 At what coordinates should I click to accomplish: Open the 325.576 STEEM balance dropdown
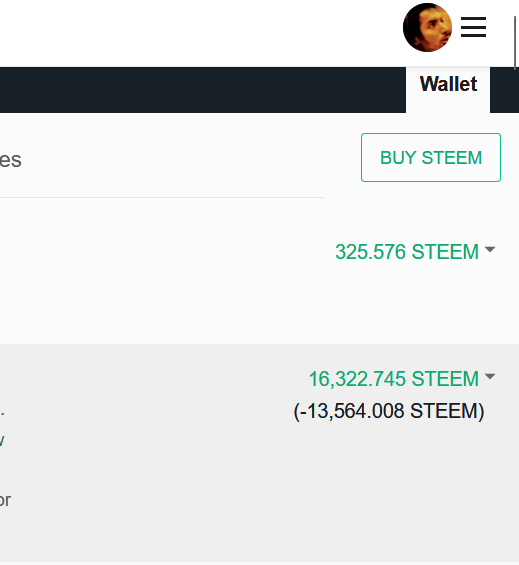point(407,251)
